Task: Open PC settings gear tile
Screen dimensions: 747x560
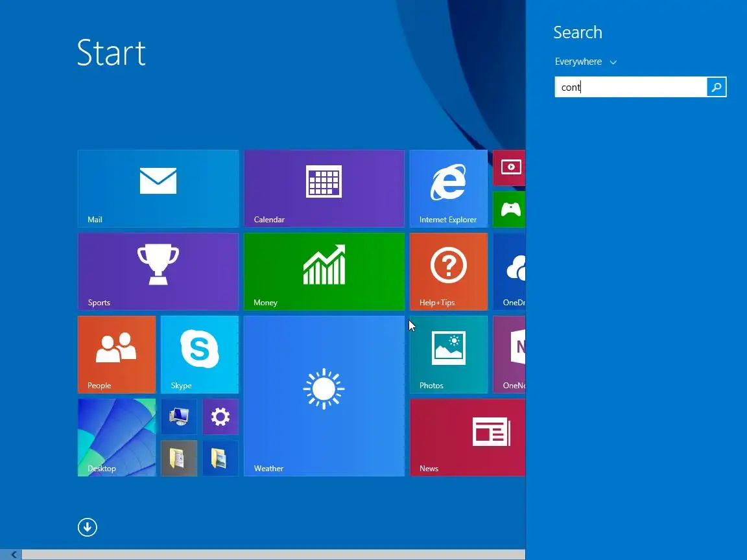Action: pyautogui.click(x=220, y=417)
